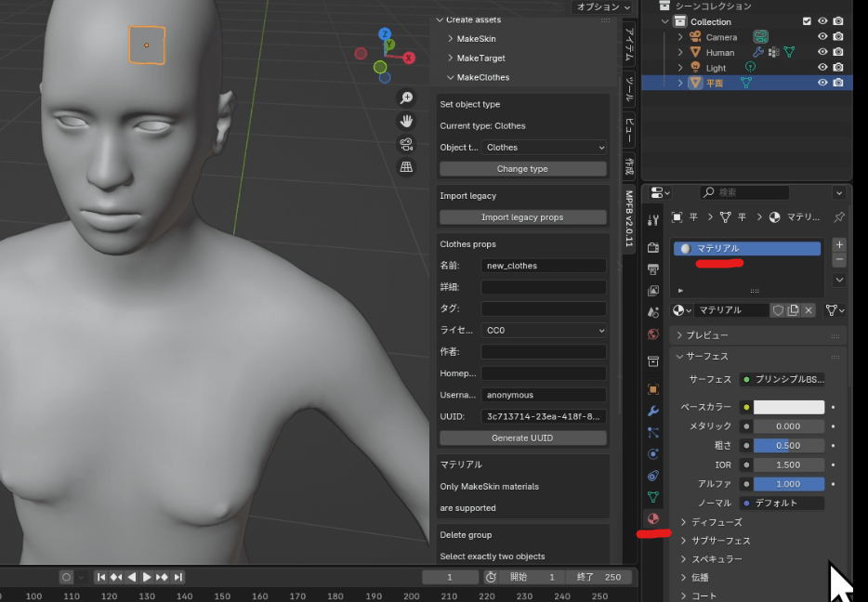Open the MPFB v2.0.11 sidebar tab
The image size is (868, 602).
point(629,220)
